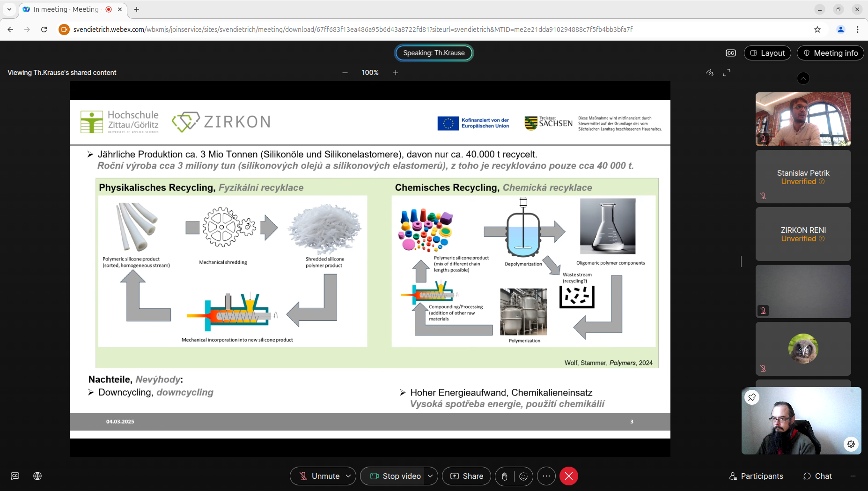Open closed captions at top right
This screenshot has height=491, width=868.
pos(730,53)
